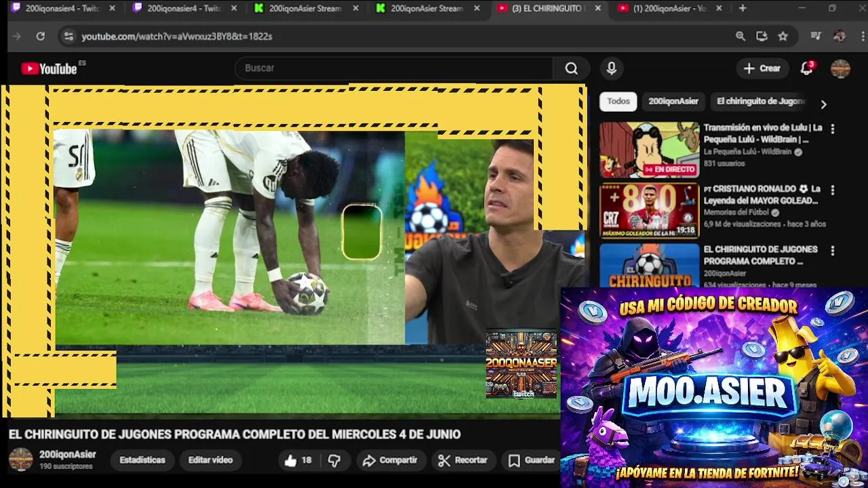The image size is (868, 488).
Task: Open a new browser tab
Action: [743, 8]
